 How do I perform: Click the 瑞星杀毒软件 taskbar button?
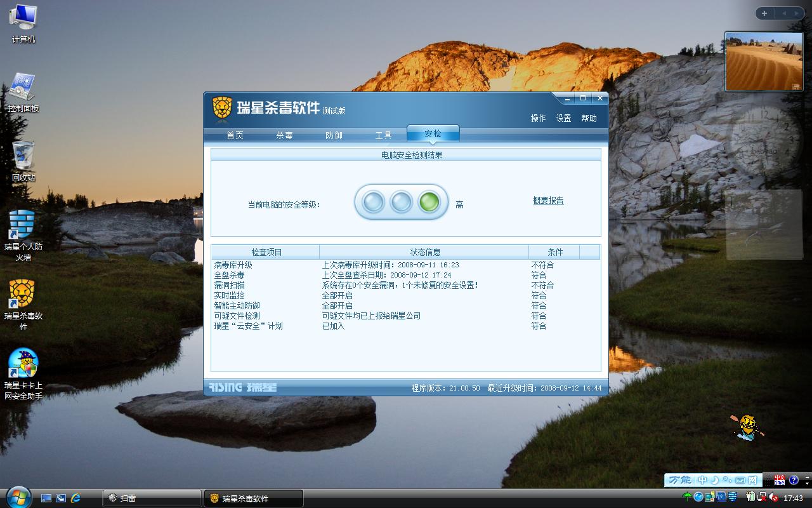point(254,498)
